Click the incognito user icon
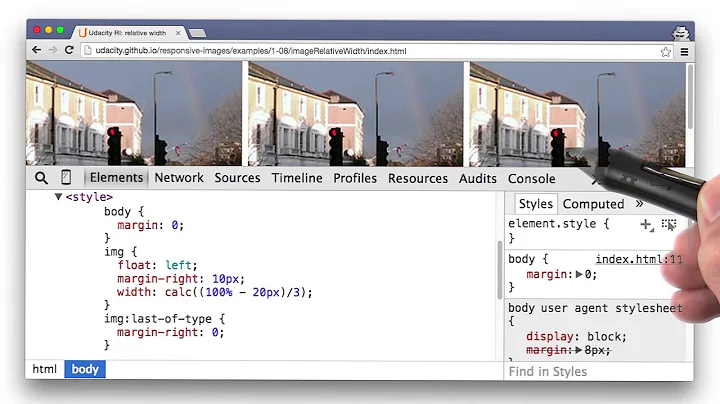Viewport: 720px width, 404px height. [681, 33]
